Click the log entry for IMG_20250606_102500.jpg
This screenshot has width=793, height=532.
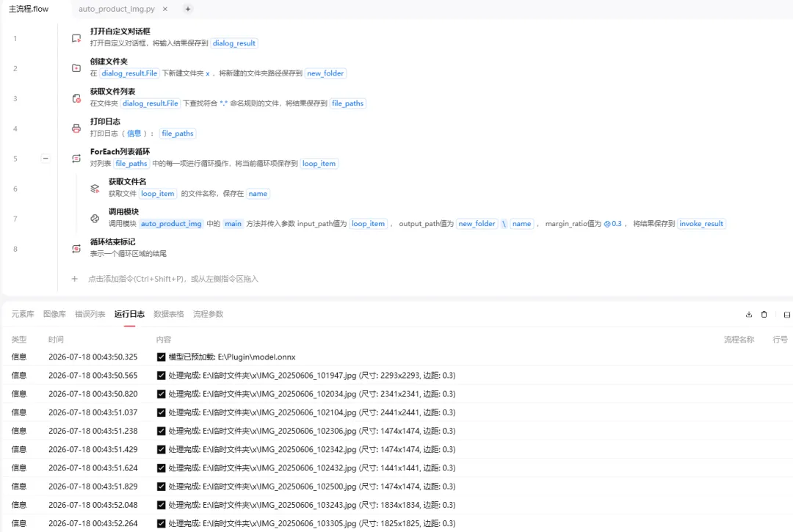tap(396, 487)
